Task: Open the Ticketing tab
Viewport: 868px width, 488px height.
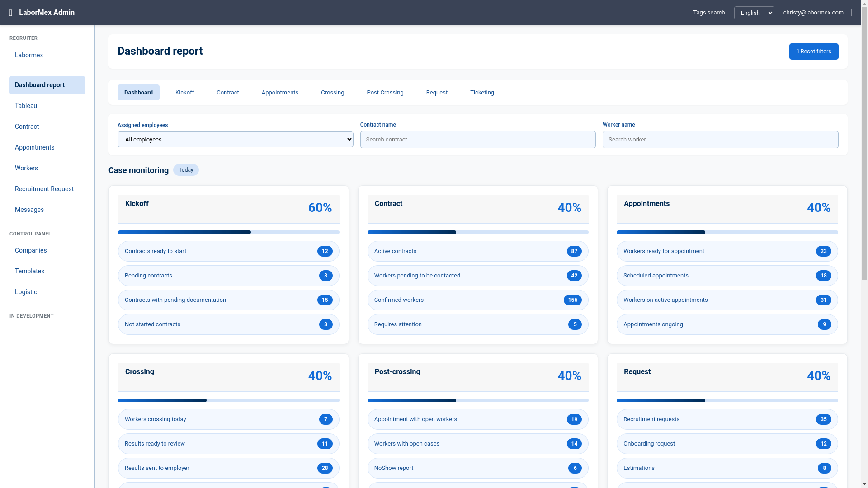Action: click(x=482, y=93)
